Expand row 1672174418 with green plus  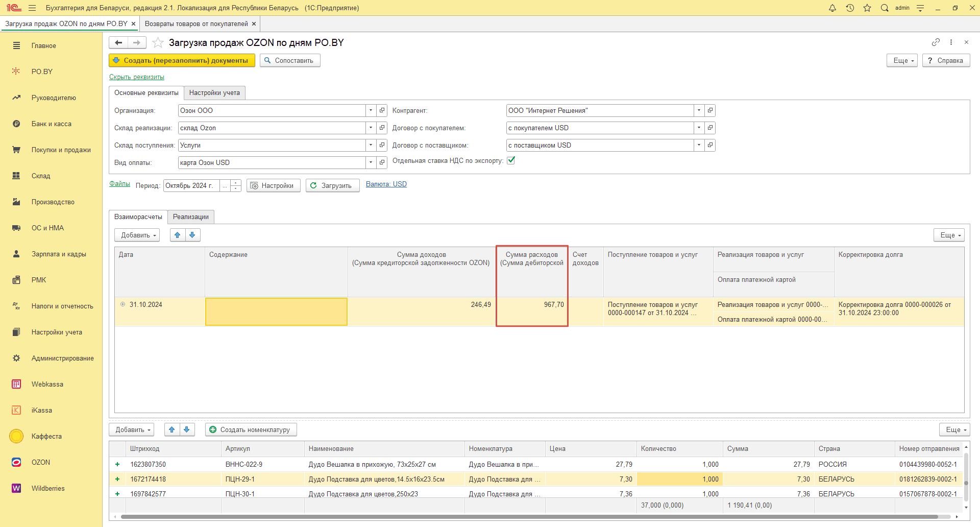point(117,479)
